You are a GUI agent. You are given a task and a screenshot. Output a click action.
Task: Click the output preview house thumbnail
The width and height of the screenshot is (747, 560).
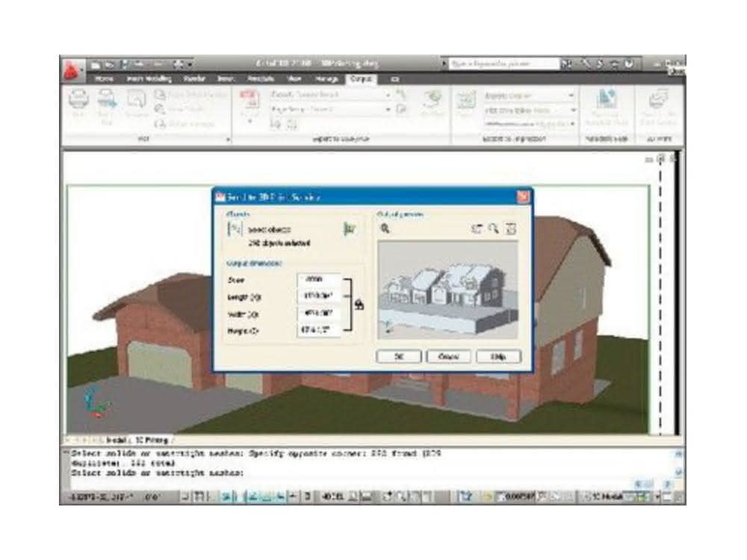pyautogui.click(x=447, y=290)
